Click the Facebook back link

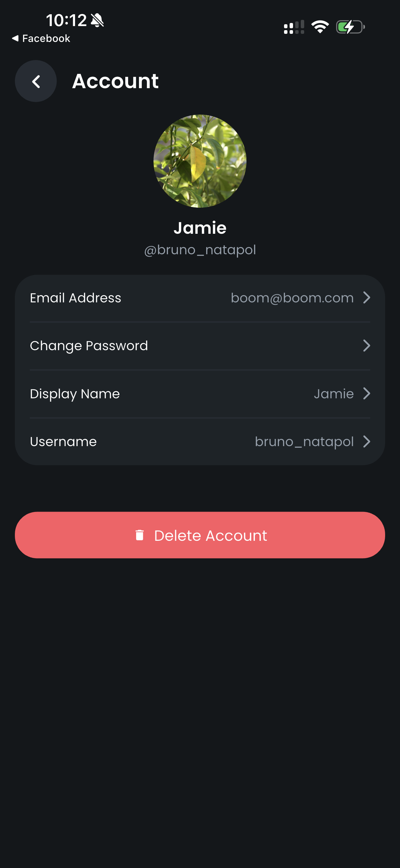[x=46, y=38]
